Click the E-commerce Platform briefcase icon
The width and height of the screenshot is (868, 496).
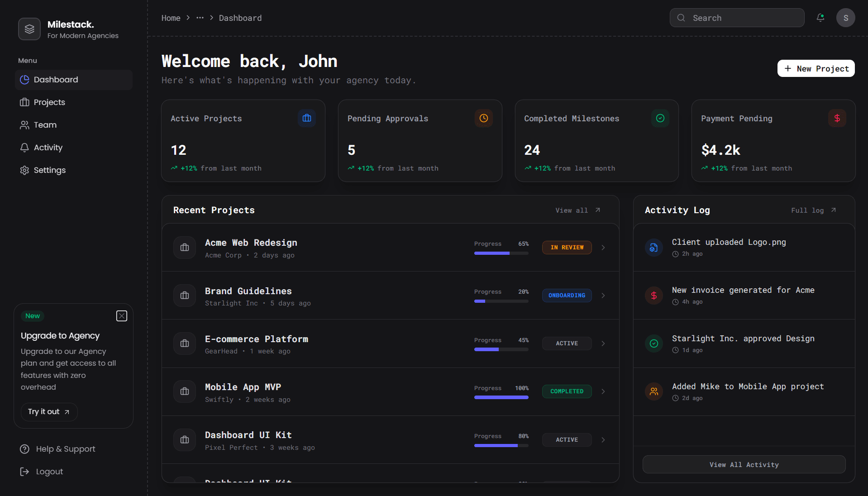(185, 343)
